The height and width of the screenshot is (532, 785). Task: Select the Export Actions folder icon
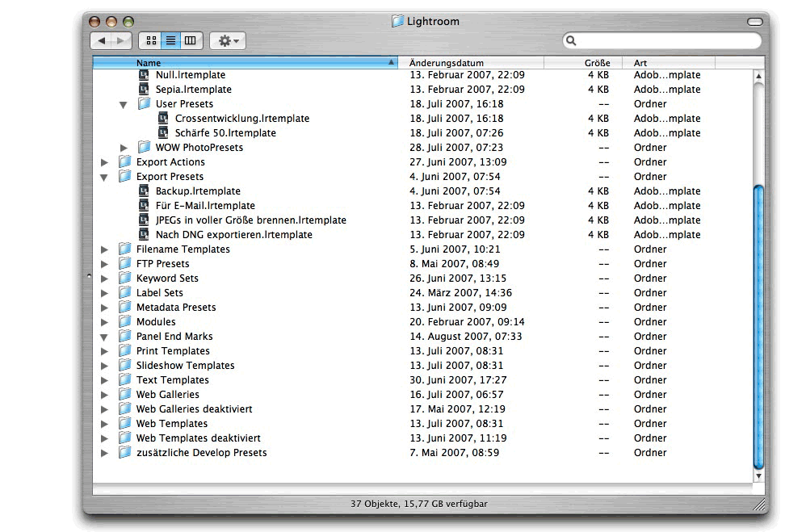pos(124,161)
